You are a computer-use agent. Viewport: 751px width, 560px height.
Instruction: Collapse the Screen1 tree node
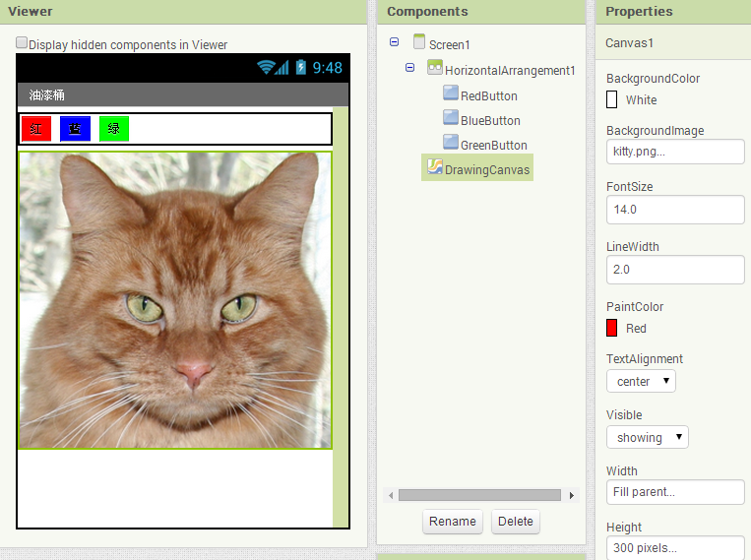395,42
